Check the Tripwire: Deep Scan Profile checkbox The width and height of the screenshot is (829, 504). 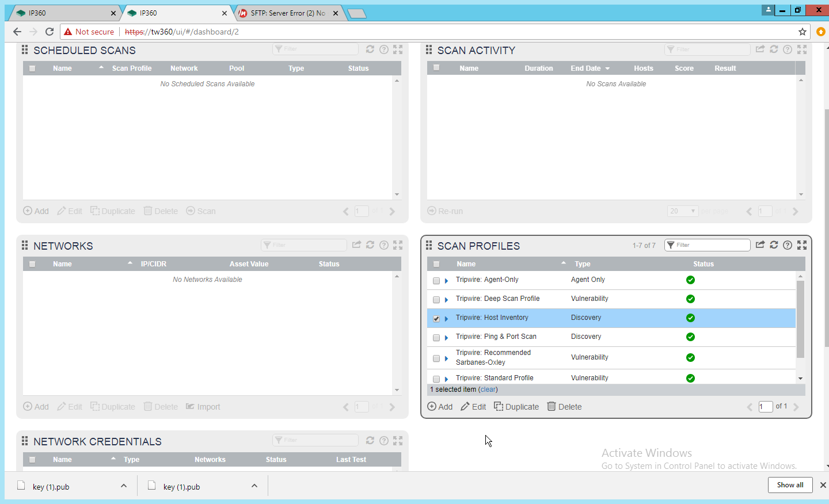click(436, 300)
